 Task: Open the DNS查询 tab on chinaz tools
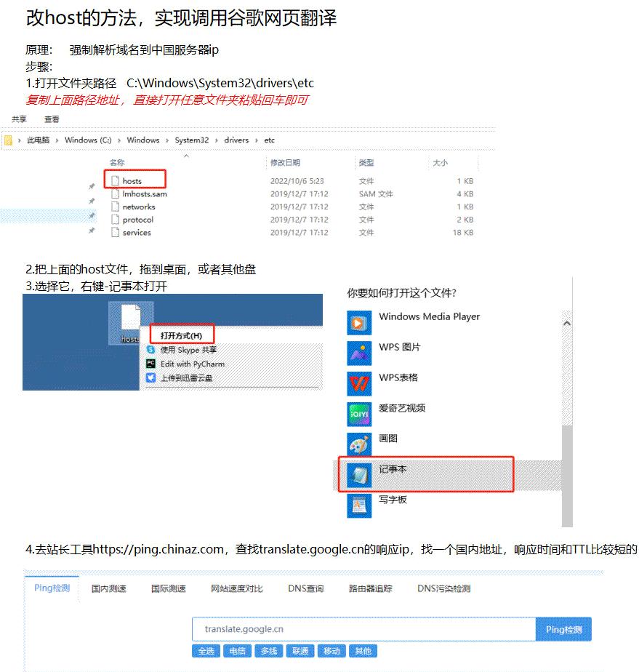308,588
